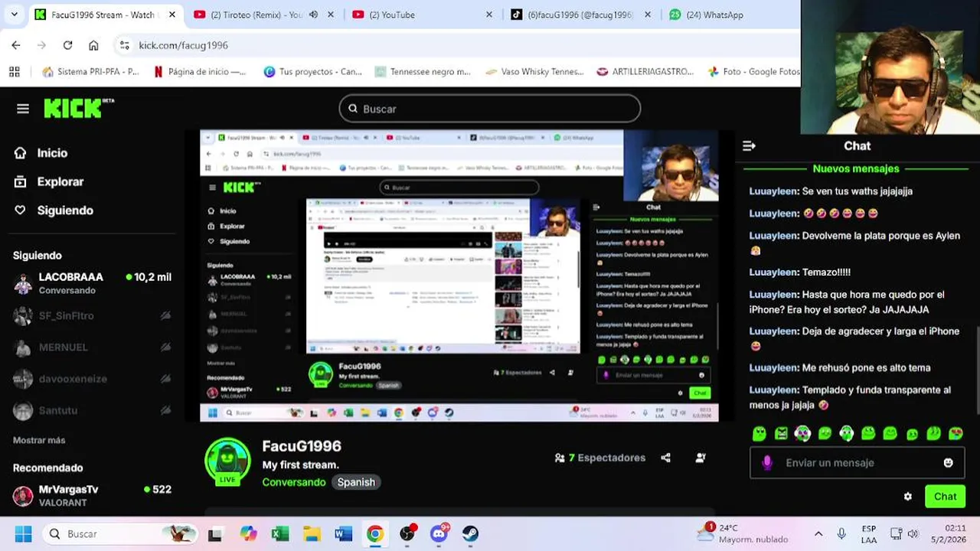This screenshot has width=980, height=551.
Task: Click FacuG1996 LIVE avatar below the video
Action: click(227, 462)
